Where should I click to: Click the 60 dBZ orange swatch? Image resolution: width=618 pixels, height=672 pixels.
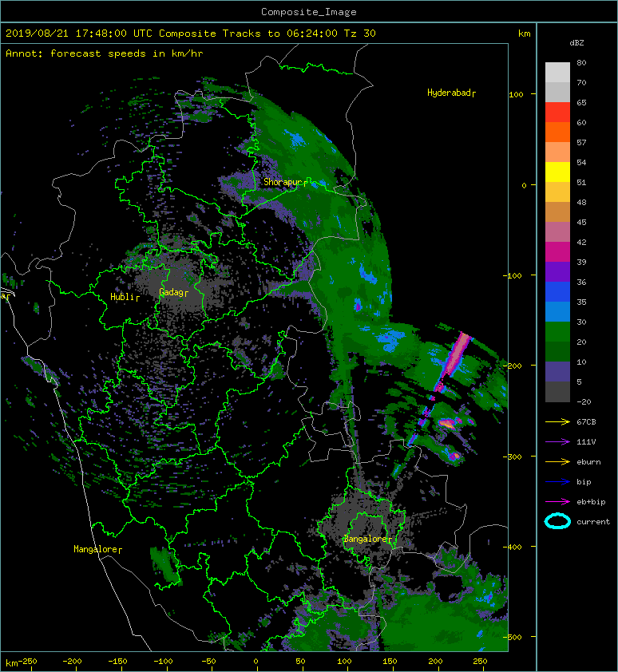click(x=557, y=132)
